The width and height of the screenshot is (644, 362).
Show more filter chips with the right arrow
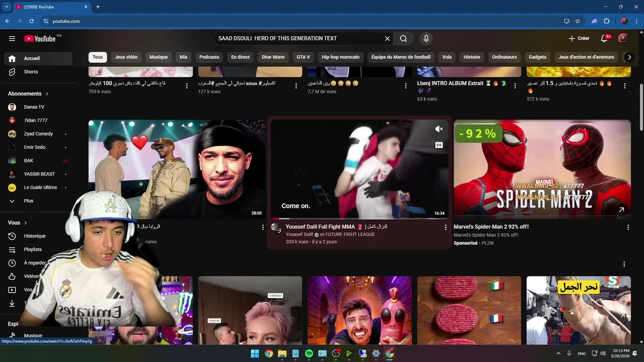tap(629, 57)
